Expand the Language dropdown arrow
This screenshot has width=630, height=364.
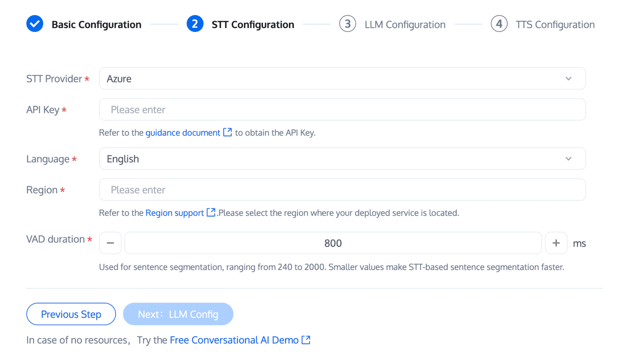(569, 159)
